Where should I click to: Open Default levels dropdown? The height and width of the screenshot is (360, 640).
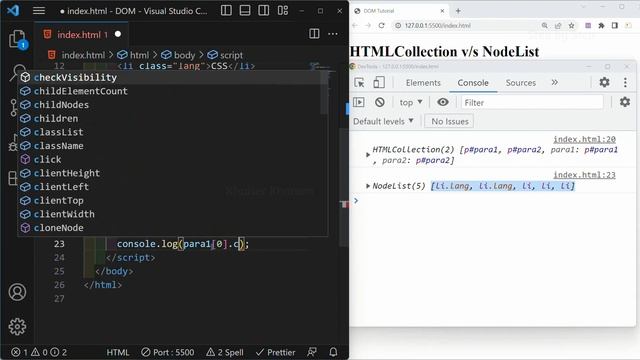click(x=383, y=121)
